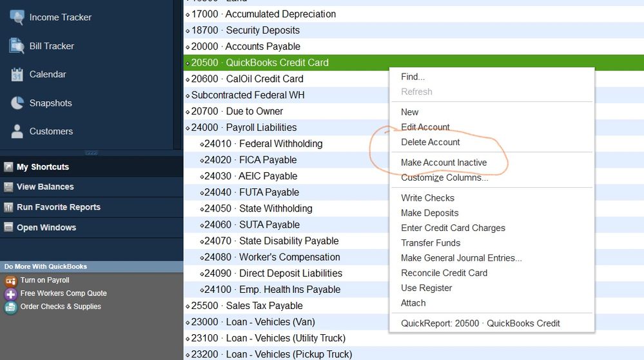Click the Free Workers Comp Quote plus icon
644x360 pixels.
click(11, 294)
